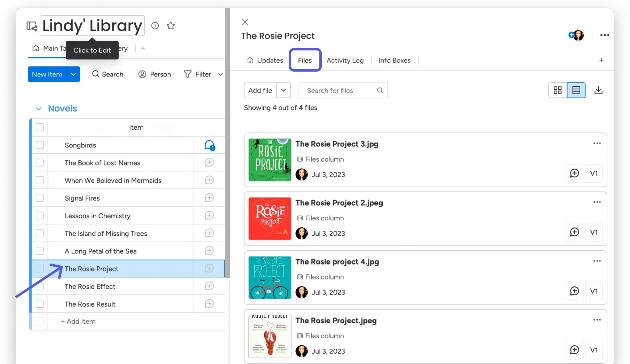Switch files to list view

(x=576, y=90)
